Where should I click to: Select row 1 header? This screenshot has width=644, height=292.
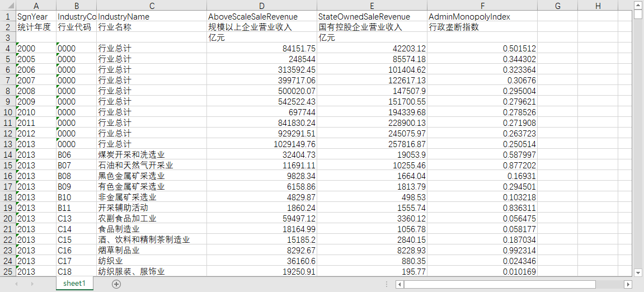click(x=8, y=16)
